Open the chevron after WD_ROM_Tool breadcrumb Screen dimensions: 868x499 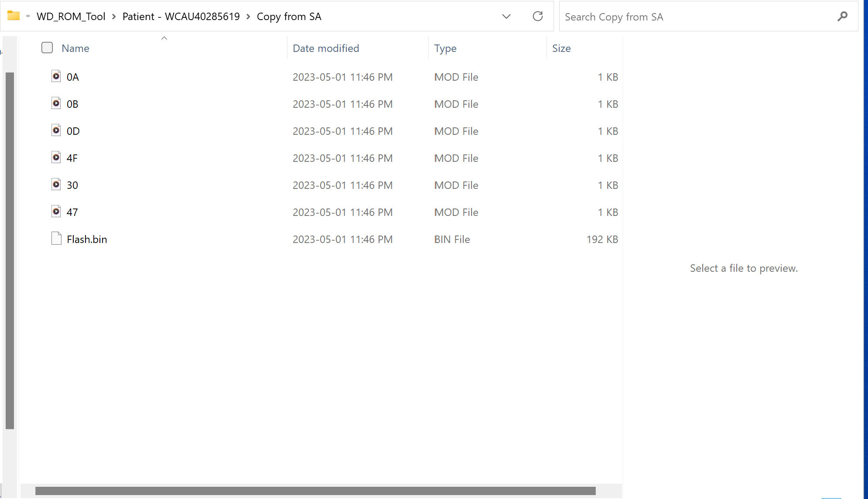[114, 17]
